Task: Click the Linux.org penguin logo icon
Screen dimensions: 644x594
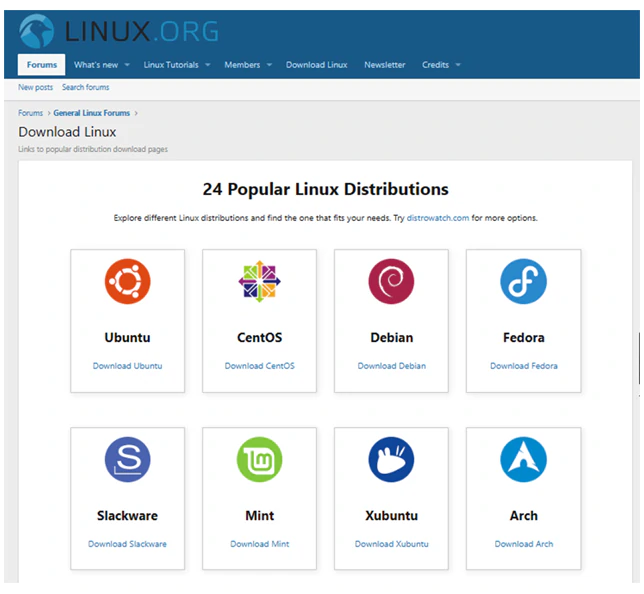Action: coord(36,31)
